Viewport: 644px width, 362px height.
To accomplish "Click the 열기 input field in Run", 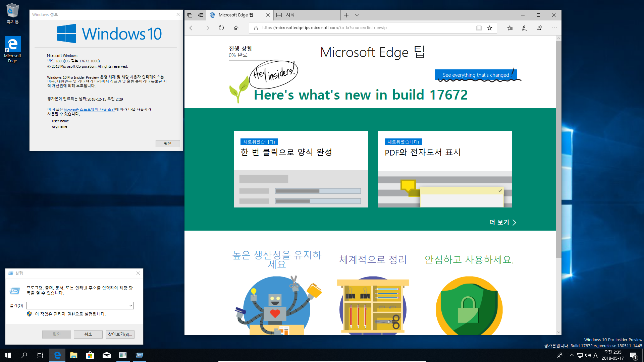I will tap(77, 305).
